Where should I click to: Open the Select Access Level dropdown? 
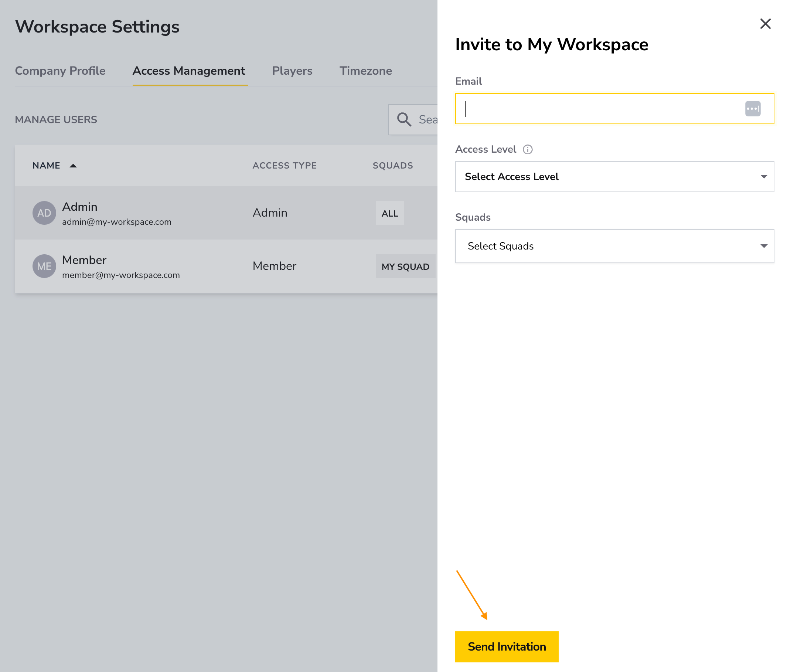(614, 177)
